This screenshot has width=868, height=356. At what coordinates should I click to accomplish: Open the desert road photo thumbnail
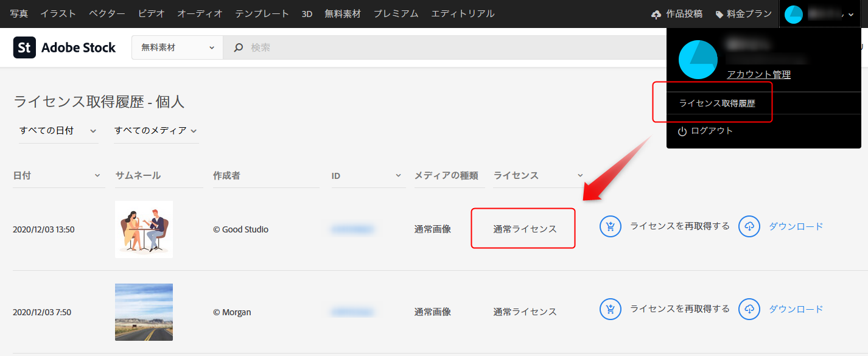click(x=144, y=312)
